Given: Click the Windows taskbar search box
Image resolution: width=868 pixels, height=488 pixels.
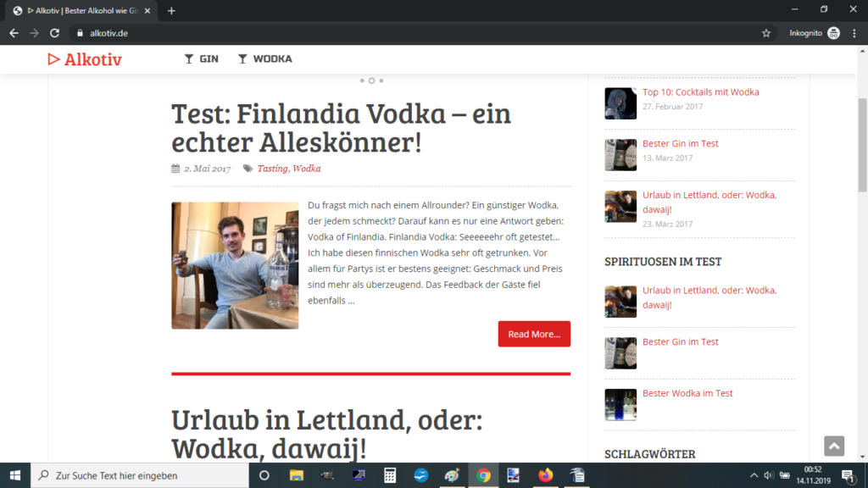Looking at the screenshot, I should [140, 475].
